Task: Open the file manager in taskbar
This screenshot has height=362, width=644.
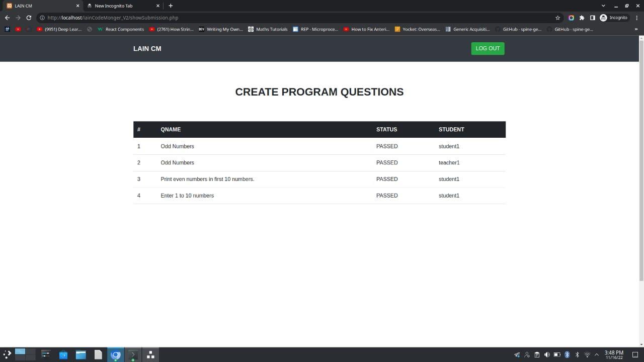Action: pyautogui.click(x=81, y=355)
